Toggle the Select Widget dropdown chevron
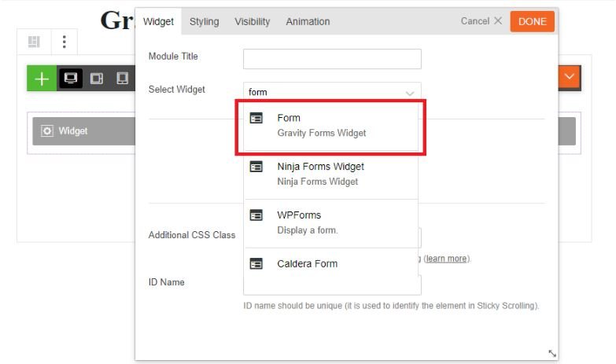The image size is (616, 364). point(410,93)
